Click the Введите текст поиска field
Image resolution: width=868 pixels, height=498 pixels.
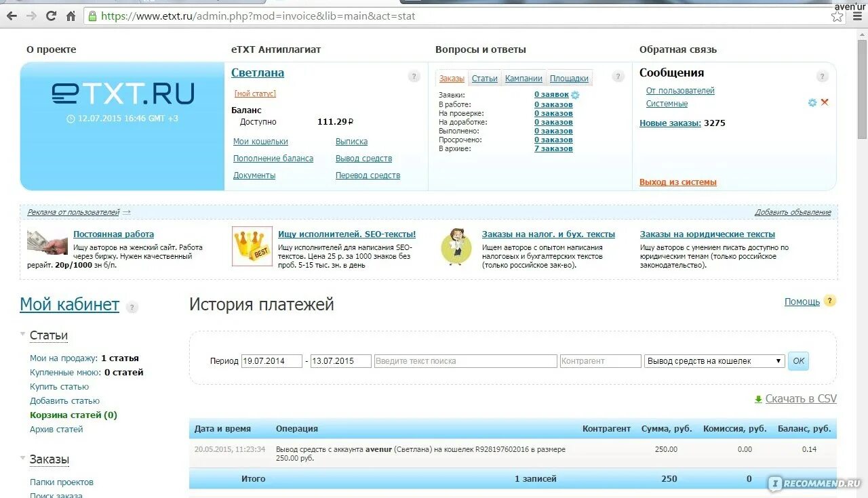coord(465,361)
